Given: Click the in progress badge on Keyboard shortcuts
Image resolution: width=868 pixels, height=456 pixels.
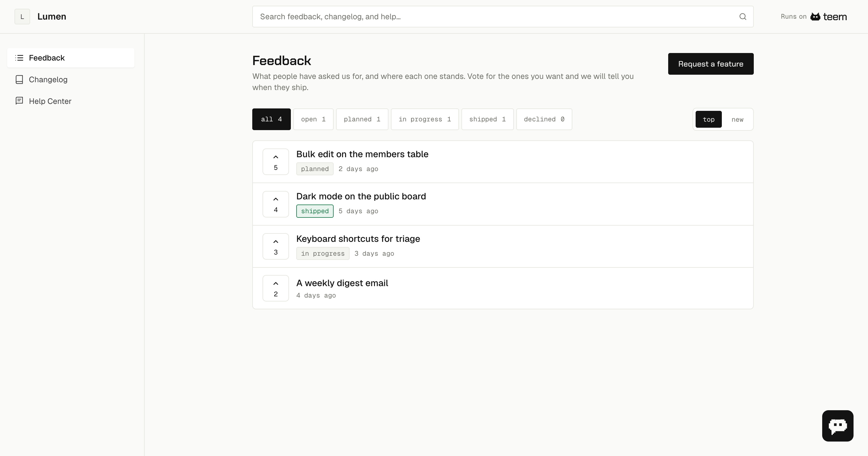Looking at the screenshot, I should [323, 254].
